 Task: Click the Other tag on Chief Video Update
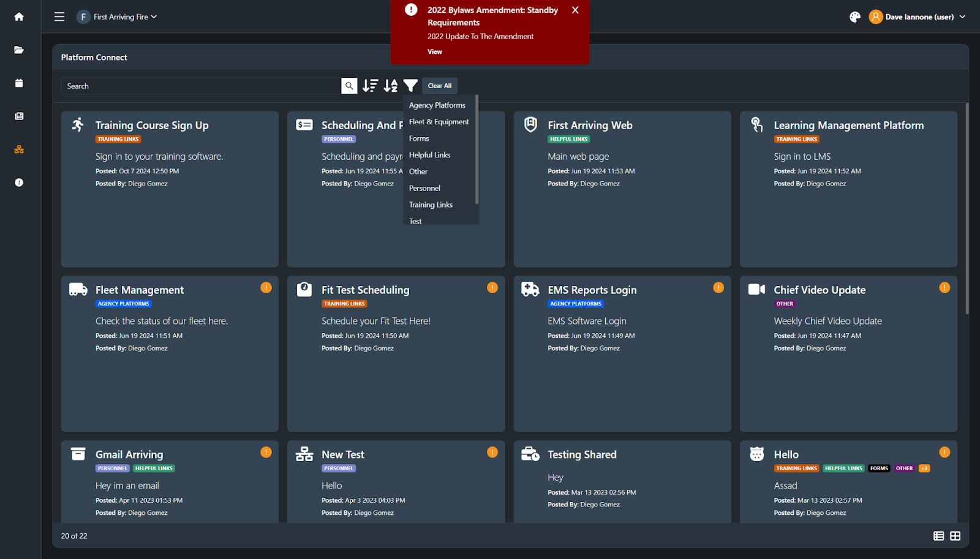785,304
